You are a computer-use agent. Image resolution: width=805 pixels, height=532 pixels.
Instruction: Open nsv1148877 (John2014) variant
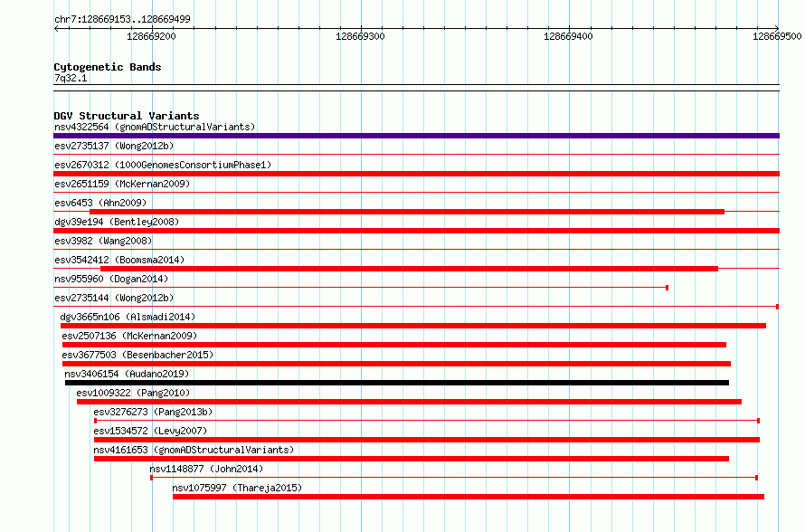(x=206, y=469)
